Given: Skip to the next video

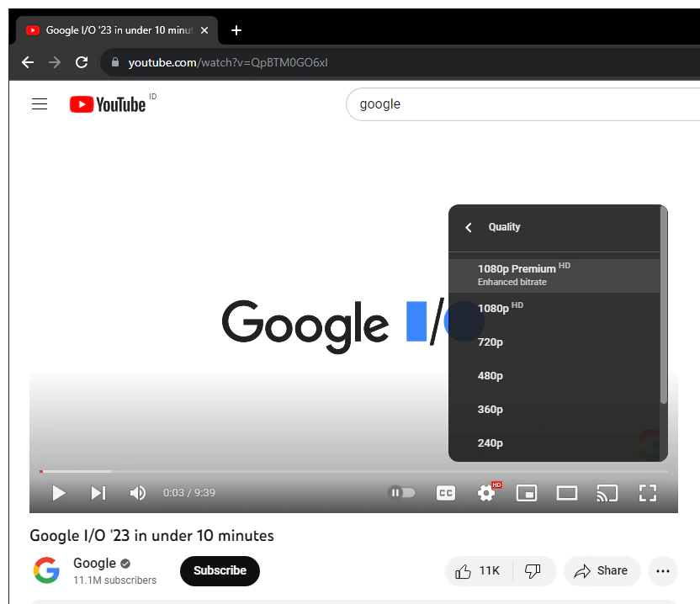Looking at the screenshot, I should point(98,493).
